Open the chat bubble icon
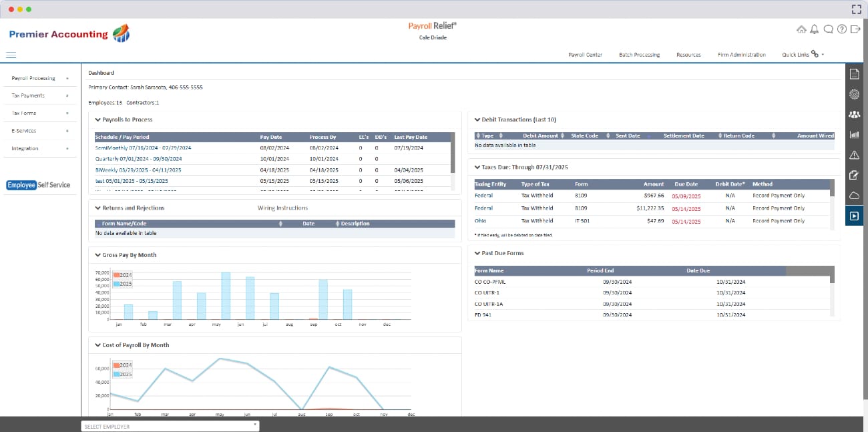Screen dimensions: 868x432 [x=828, y=29]
